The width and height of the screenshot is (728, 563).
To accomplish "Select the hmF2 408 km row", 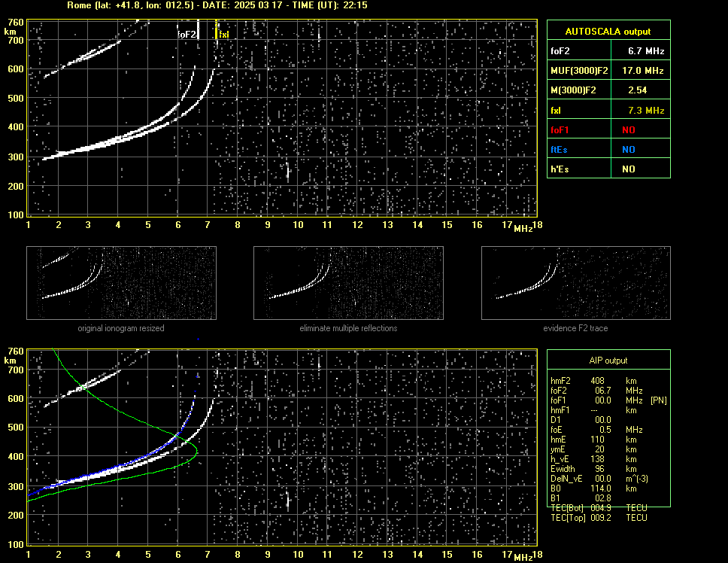I will click(595, 380).
